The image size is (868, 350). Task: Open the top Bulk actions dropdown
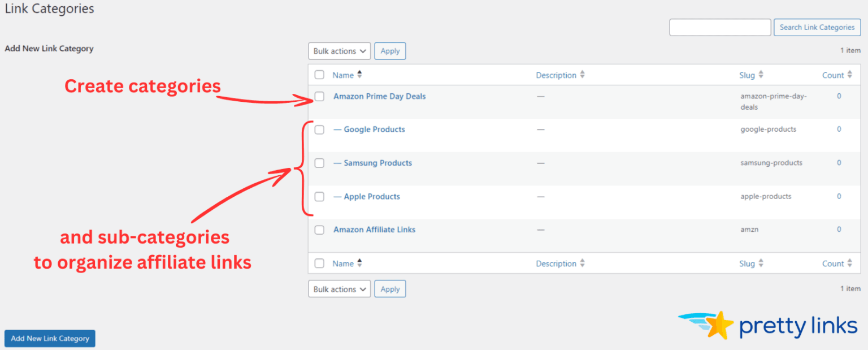(339, 51)
